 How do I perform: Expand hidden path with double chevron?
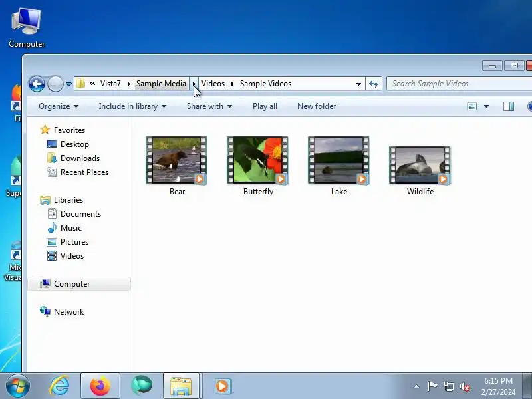92,84
